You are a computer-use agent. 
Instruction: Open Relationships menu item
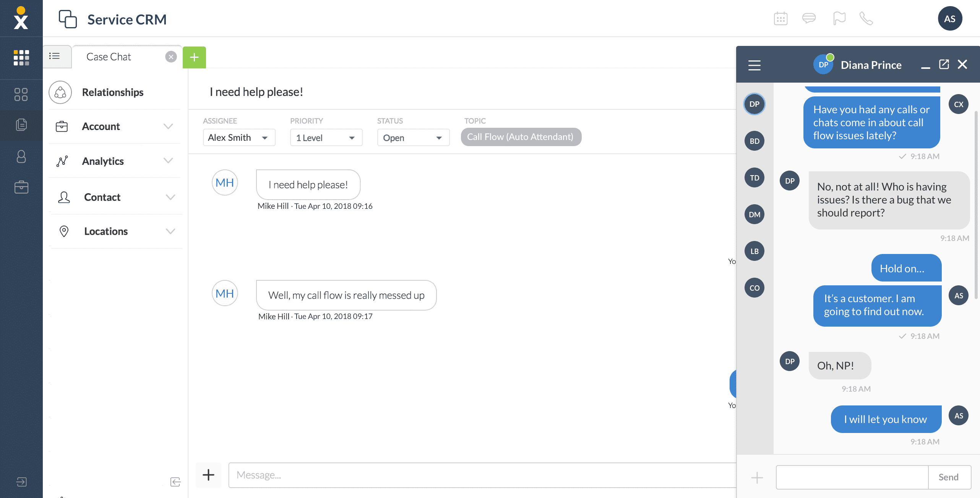tap(112, 92)
